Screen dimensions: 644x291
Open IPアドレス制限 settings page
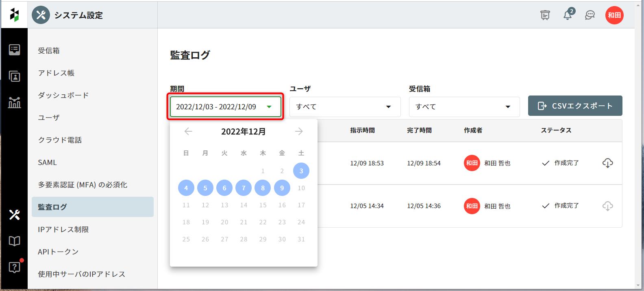click(63, 229)
